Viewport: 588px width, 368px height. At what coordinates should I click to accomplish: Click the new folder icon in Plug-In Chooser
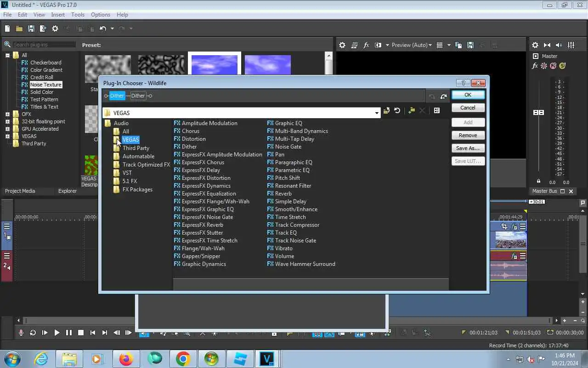(411, 110)
